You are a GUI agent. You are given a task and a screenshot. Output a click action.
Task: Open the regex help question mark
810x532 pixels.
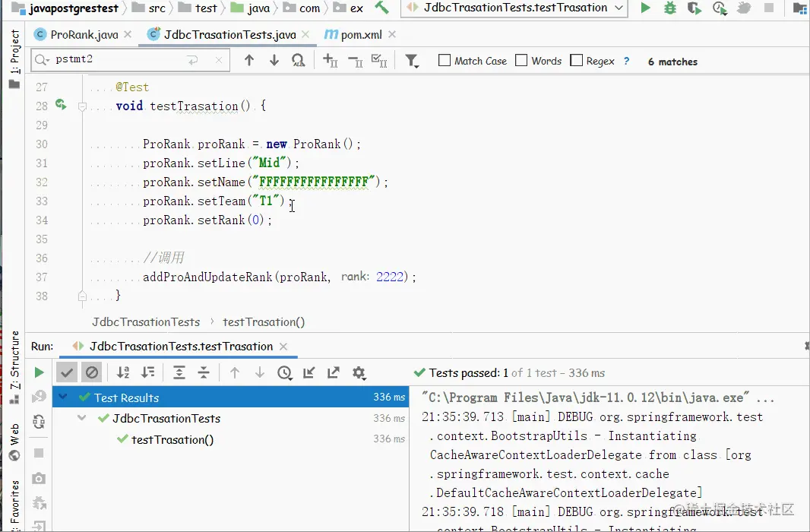pos(627,61)
